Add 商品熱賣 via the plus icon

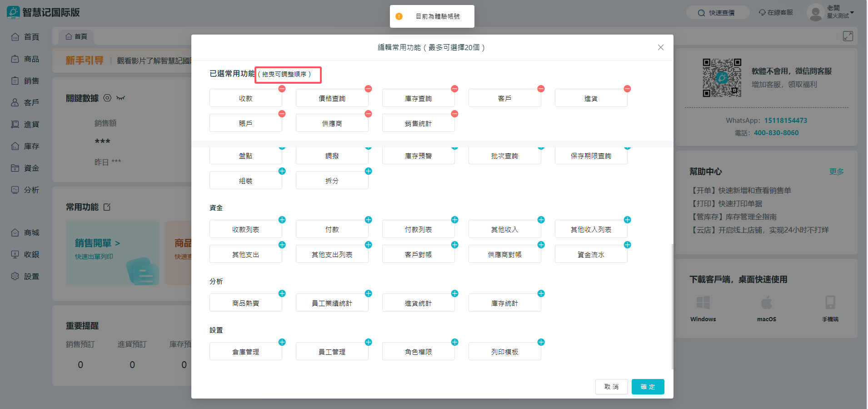point(282,293)
